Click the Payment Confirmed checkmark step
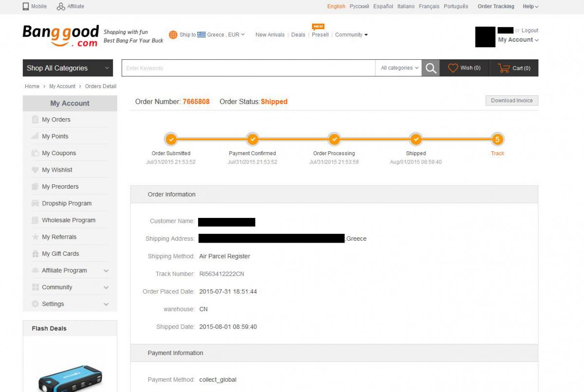Screen dimensions: 584x392 (x=253, y=140)
